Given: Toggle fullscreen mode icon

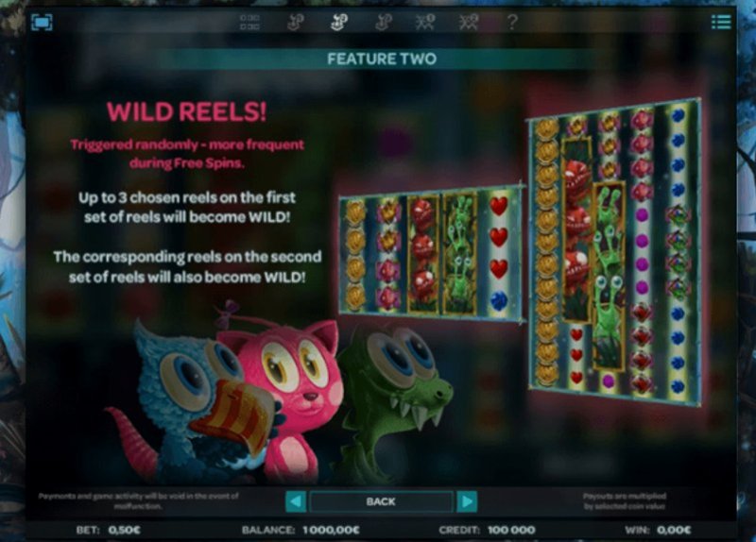Looking at the screenshot, I should pos(42,22).
